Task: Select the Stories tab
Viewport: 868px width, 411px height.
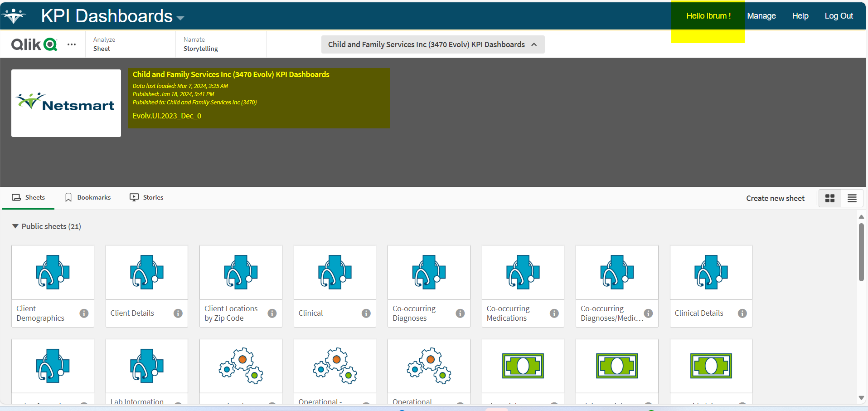Action: tap(146, 197)
